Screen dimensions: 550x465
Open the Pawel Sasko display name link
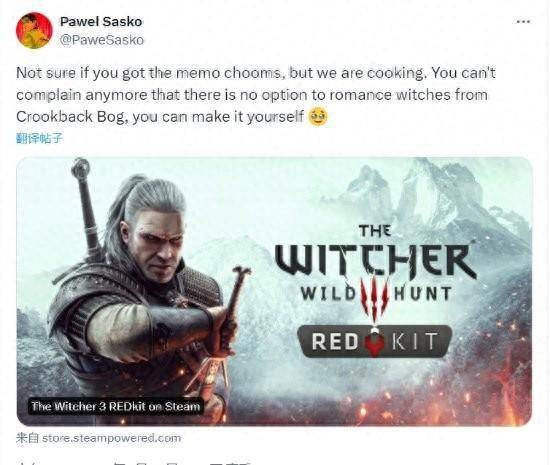101,22
